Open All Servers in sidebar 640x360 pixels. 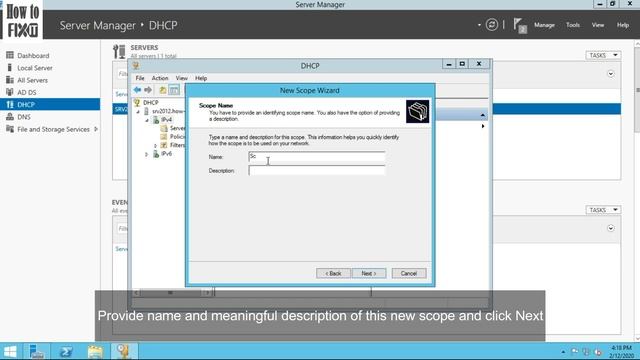pyautogui.click(x=32, y=80)
